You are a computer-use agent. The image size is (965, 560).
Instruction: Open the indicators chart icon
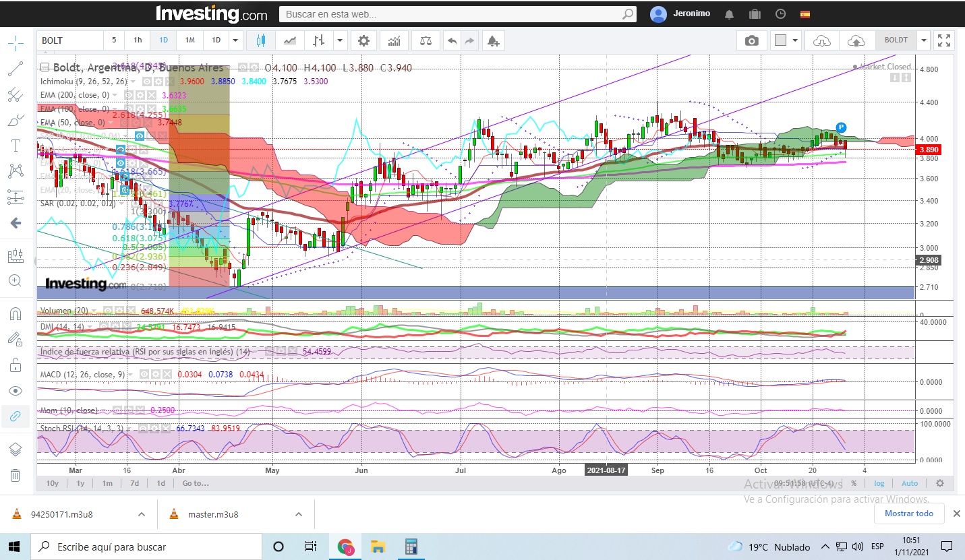394,40
